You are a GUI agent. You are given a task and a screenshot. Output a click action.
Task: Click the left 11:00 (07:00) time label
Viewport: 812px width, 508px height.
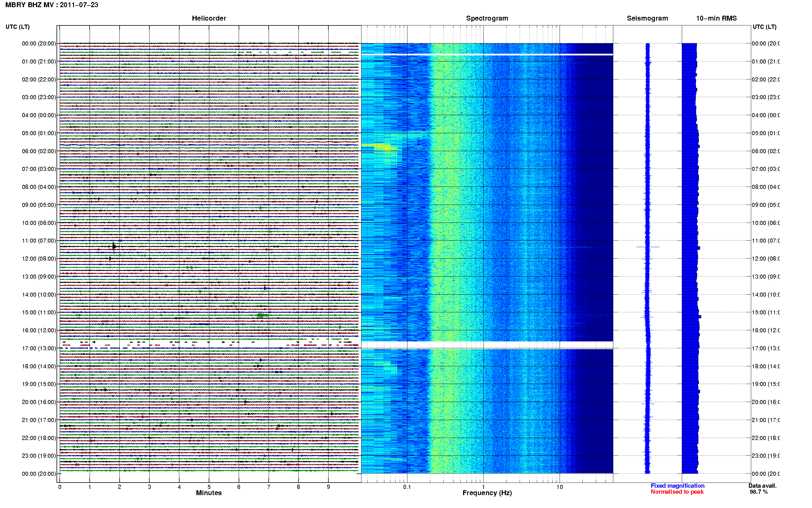coord(39,241)
